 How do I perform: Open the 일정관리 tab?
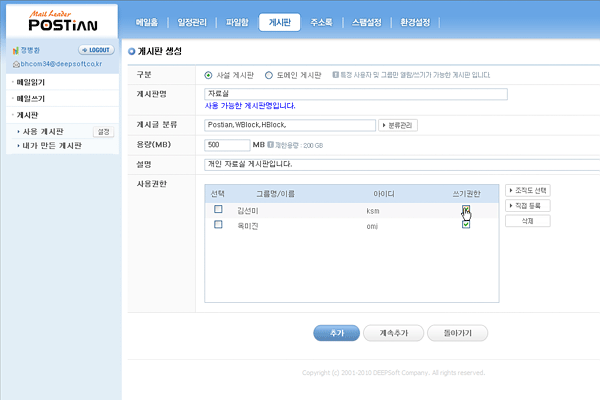192,23
